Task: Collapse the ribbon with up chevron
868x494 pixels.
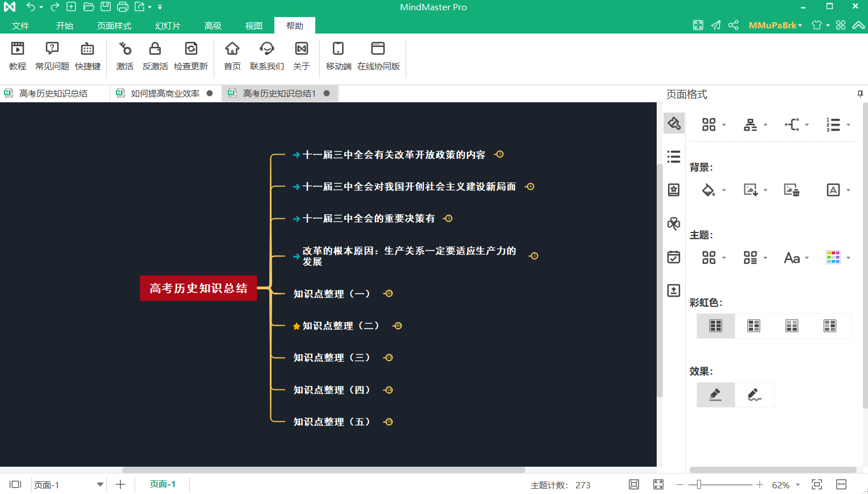Action: coord(858,25)
